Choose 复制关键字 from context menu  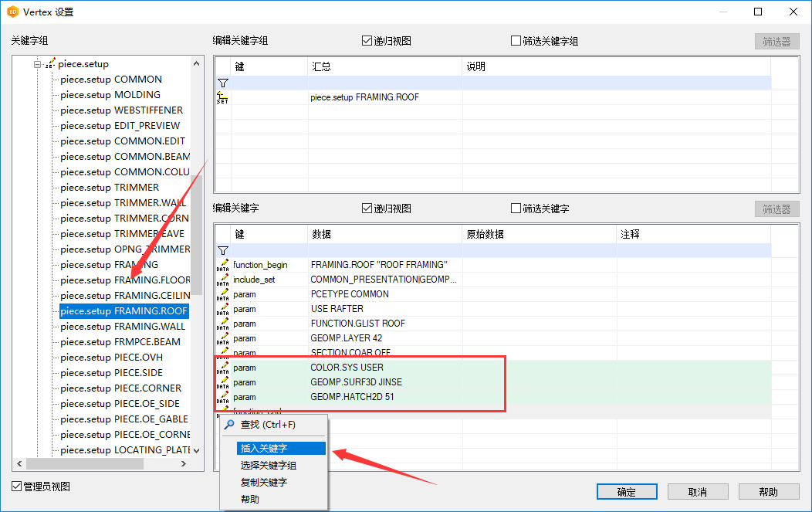coord(275,483)
